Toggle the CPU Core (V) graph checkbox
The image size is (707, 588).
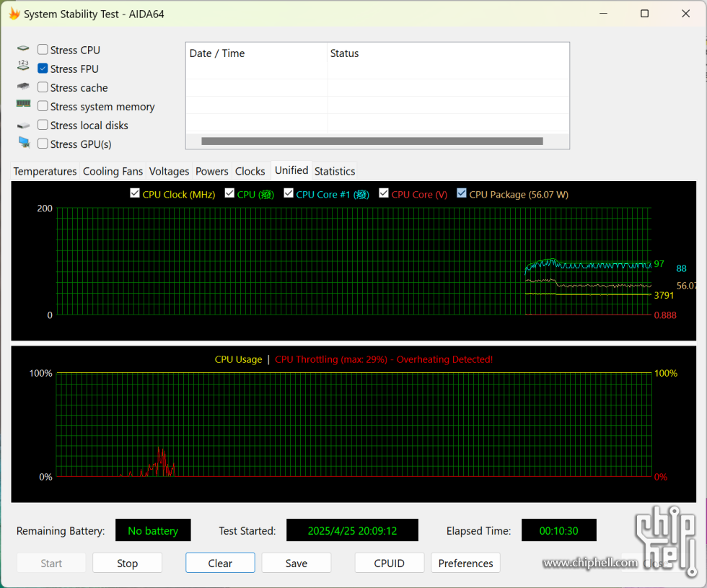pyautogui.click(x=384, y=193)
